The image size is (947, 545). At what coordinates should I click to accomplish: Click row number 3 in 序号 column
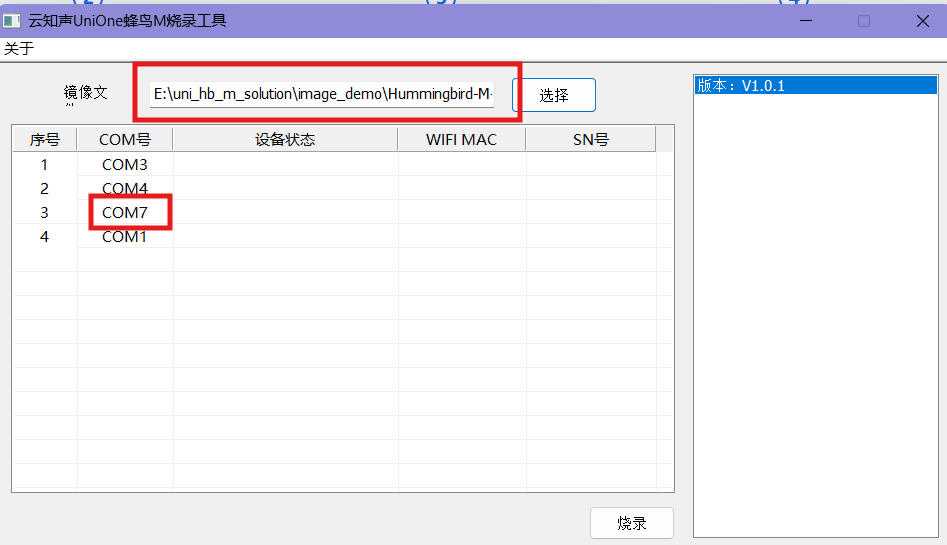click(45, 213)
